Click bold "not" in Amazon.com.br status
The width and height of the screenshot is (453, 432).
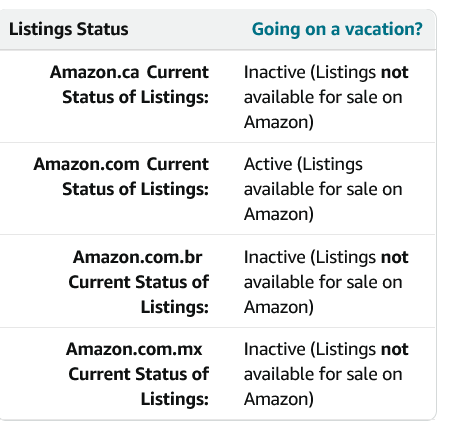pyautogui.click(x=395, y=257)
